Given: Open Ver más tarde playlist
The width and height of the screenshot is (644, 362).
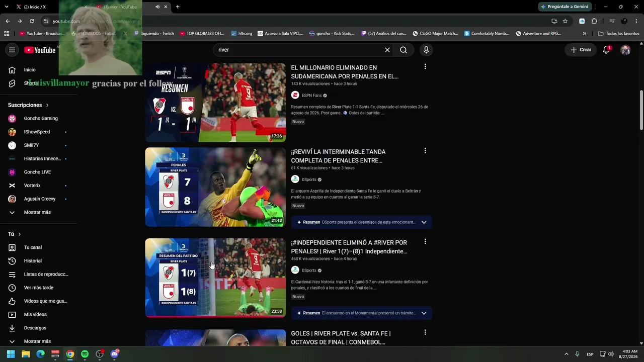Looking at the screenshot, I should (38, 288).
